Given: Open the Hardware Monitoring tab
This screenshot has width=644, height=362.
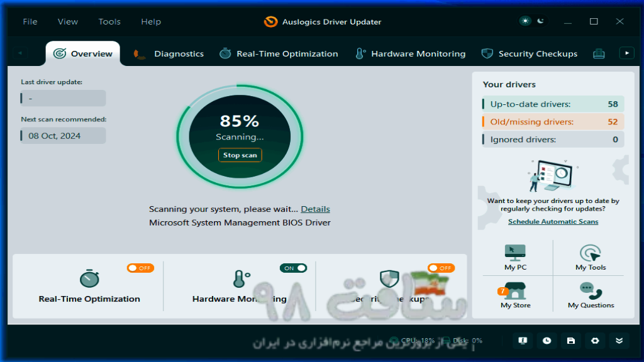Looking at the screenshot, I should pos(410,54).
